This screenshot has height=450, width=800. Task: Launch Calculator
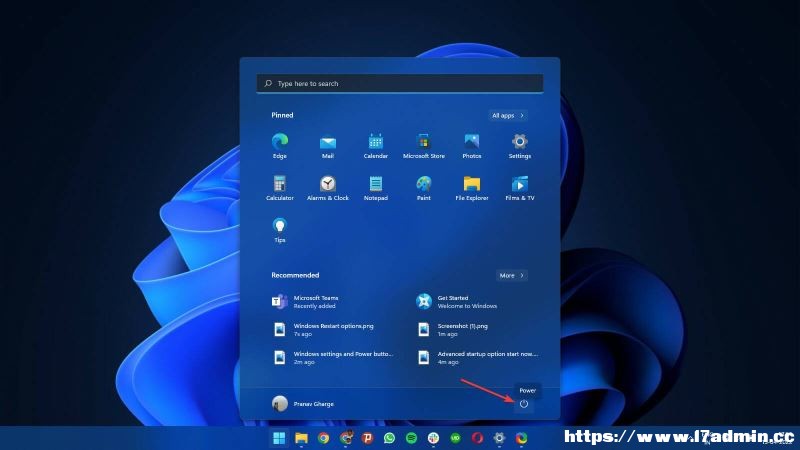[x=280, y=188]
